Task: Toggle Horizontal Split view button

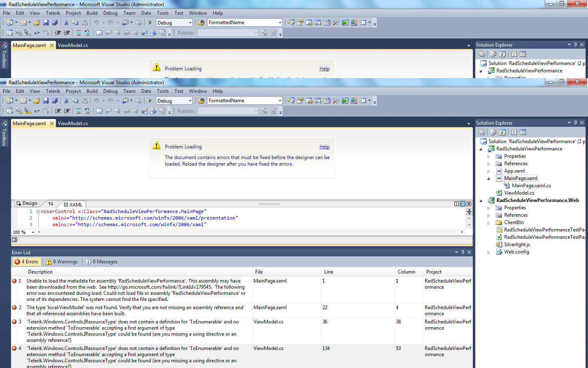Action: tap(463, 204)
